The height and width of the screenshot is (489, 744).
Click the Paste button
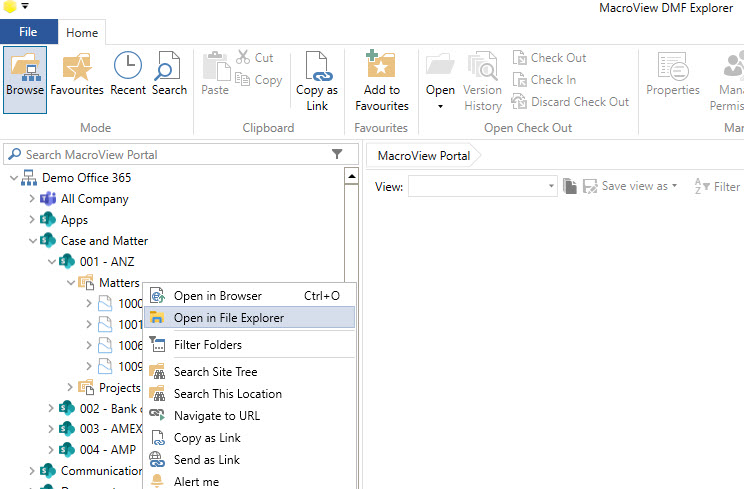tap(215, 74)
